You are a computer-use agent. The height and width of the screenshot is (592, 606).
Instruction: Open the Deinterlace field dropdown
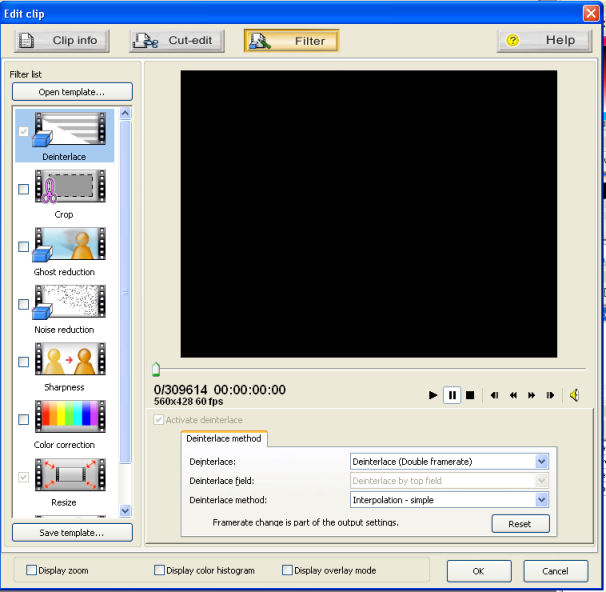coord(449,481)
